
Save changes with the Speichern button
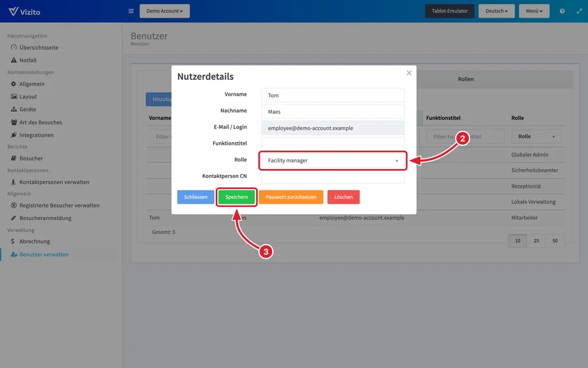click(237, 196)
